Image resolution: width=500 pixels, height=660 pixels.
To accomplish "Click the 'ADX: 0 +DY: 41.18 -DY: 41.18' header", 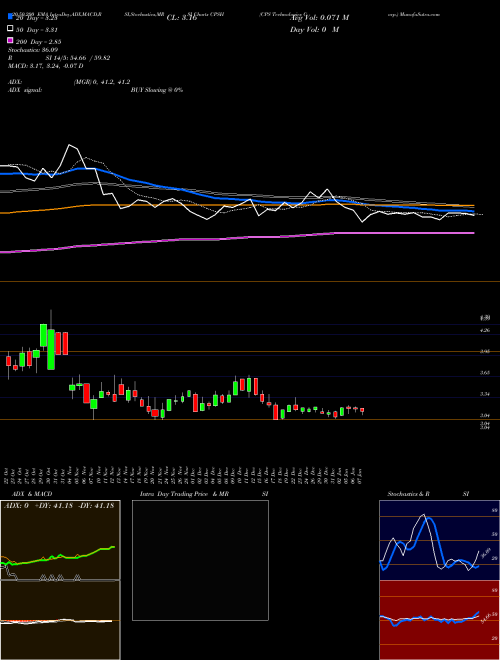I will click(59, 506).
